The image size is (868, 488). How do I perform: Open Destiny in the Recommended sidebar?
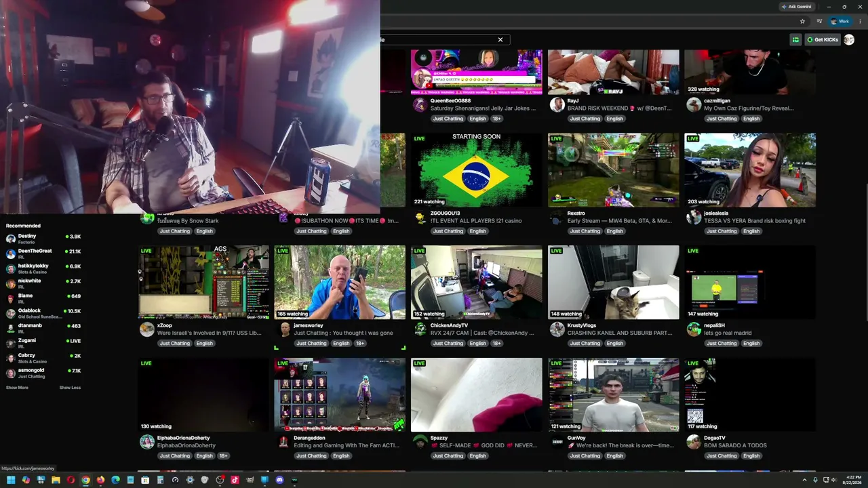(43, 239)
